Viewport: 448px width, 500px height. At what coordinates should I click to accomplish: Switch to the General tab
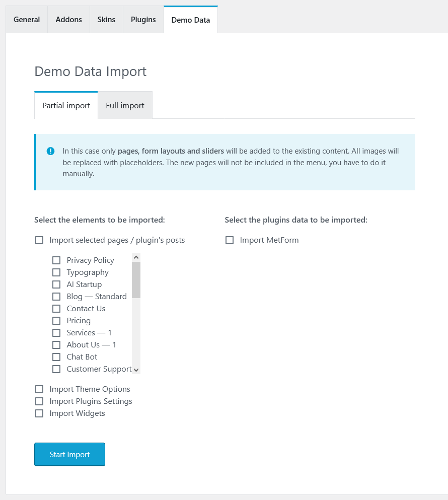coord(27,20)
